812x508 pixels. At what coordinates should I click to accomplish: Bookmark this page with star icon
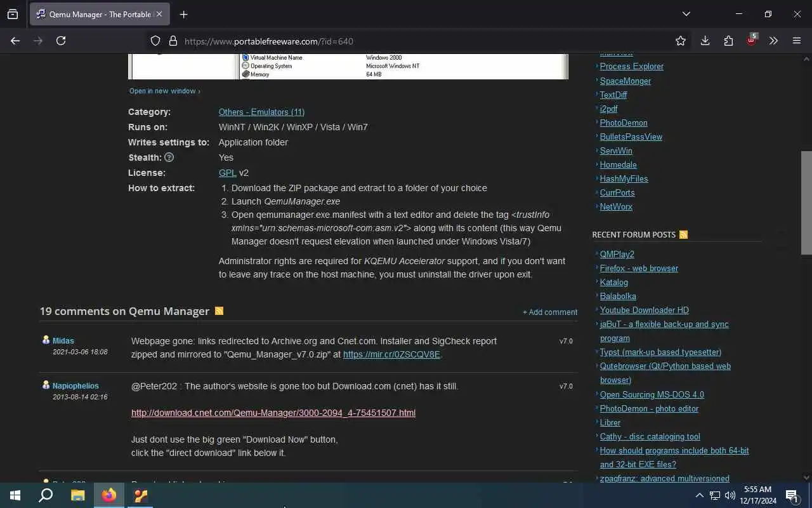[x=681, y=41]
